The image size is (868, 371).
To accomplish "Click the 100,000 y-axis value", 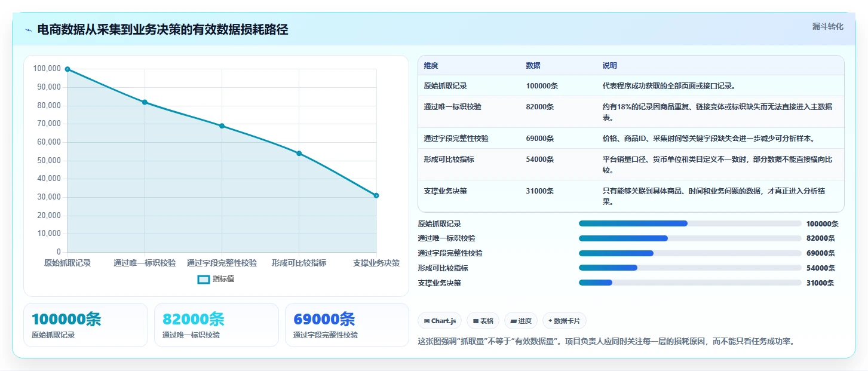I will point(47,69).
